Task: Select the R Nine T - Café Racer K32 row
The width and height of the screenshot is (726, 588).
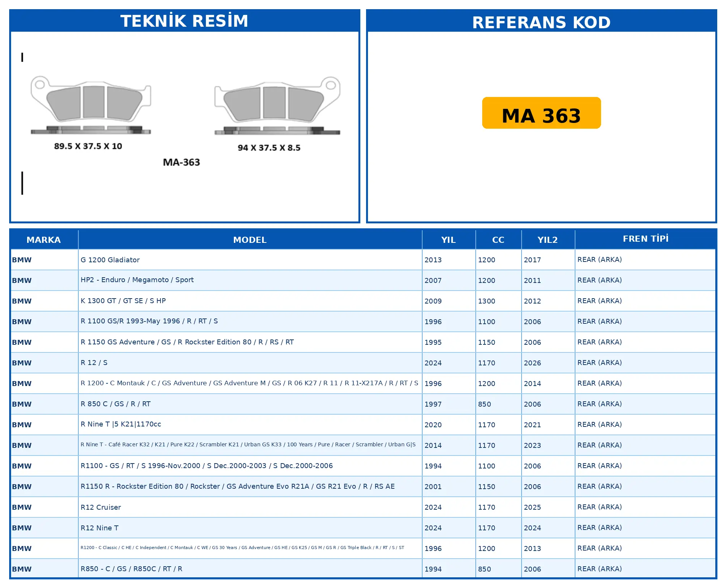Action: (363, 445)
